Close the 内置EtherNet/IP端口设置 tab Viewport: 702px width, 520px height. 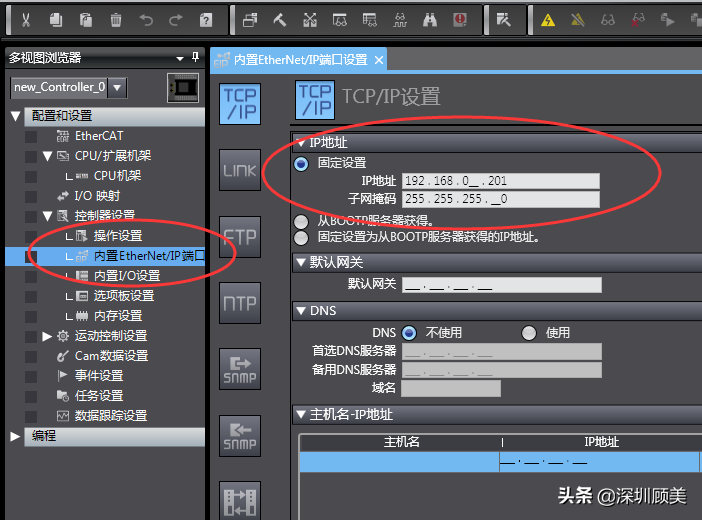(x=379, y=60)
